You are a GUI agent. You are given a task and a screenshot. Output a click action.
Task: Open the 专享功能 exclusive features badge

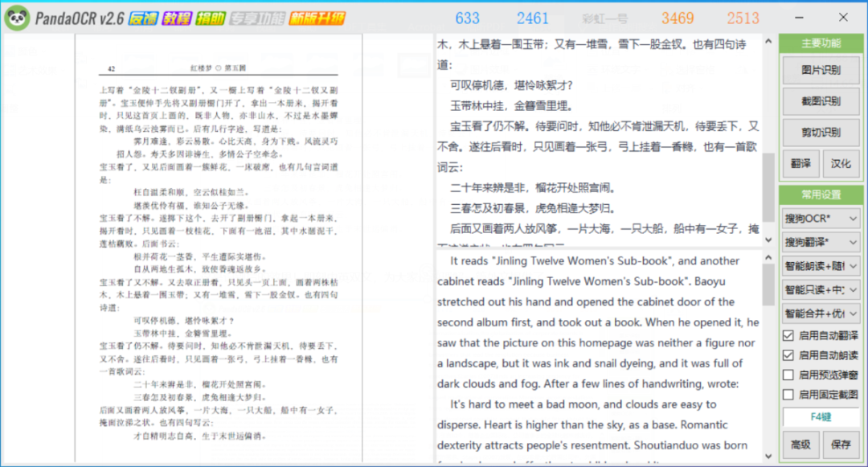[257, 18]
